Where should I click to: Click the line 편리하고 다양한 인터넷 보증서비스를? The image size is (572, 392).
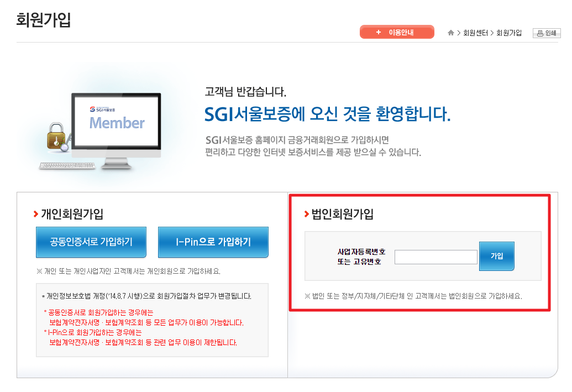313,152
